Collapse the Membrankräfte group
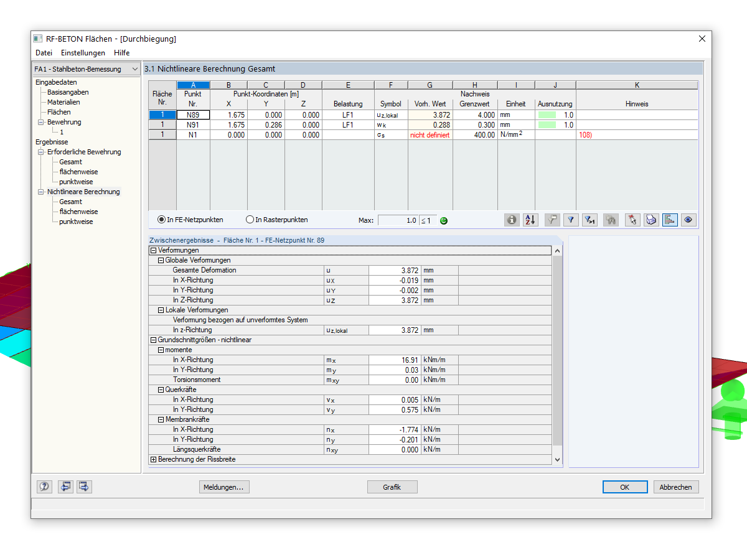747x560 pixels. [x=161, y=419]
